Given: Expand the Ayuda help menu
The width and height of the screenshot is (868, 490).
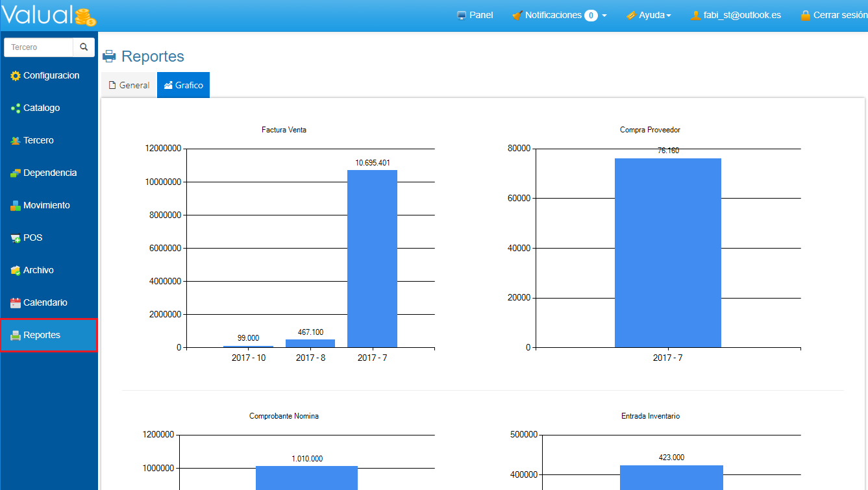Looking at the screenshot, I should coord(649,15).
